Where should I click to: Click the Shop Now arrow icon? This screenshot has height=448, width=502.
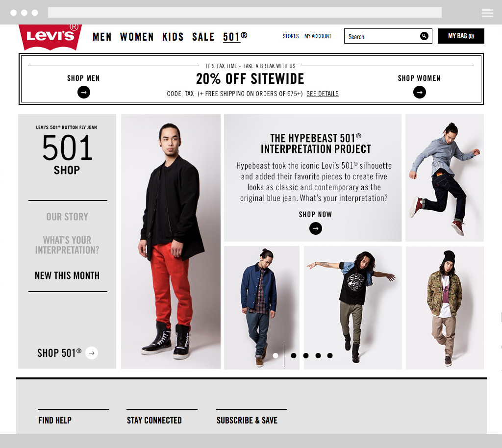[316, 228]
